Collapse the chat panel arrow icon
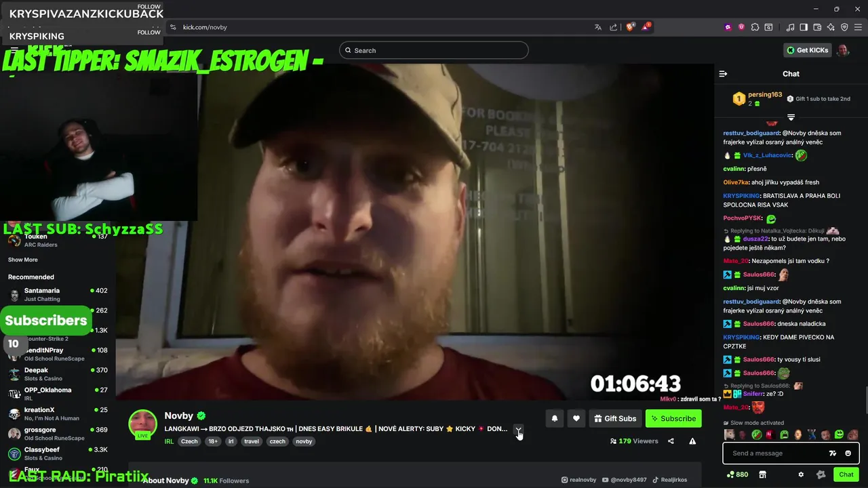868x488 pixels. click(x=723, y=74)
